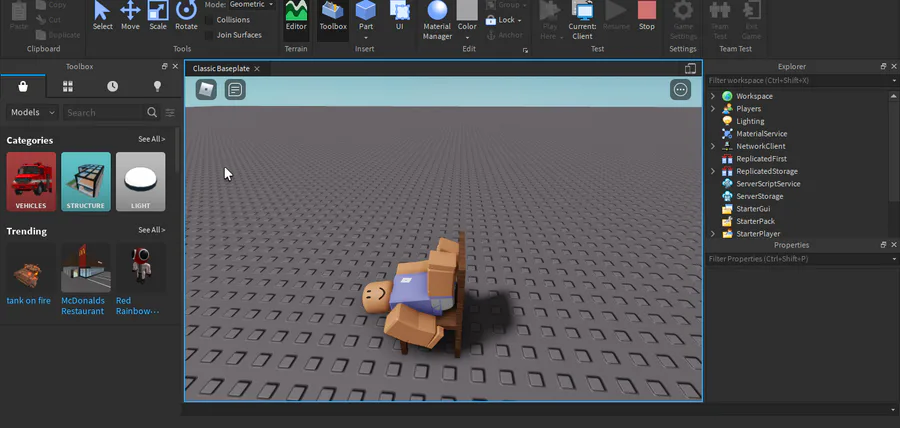Switch to Toolbox Marketplace tab
This screenshot has width=900, height=428.
[23, 87]
